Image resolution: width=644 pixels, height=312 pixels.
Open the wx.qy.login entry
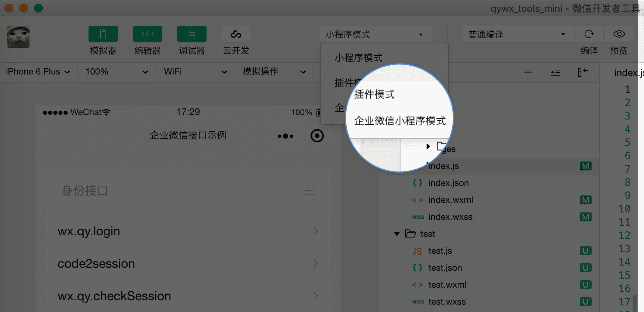coord(188,231)
